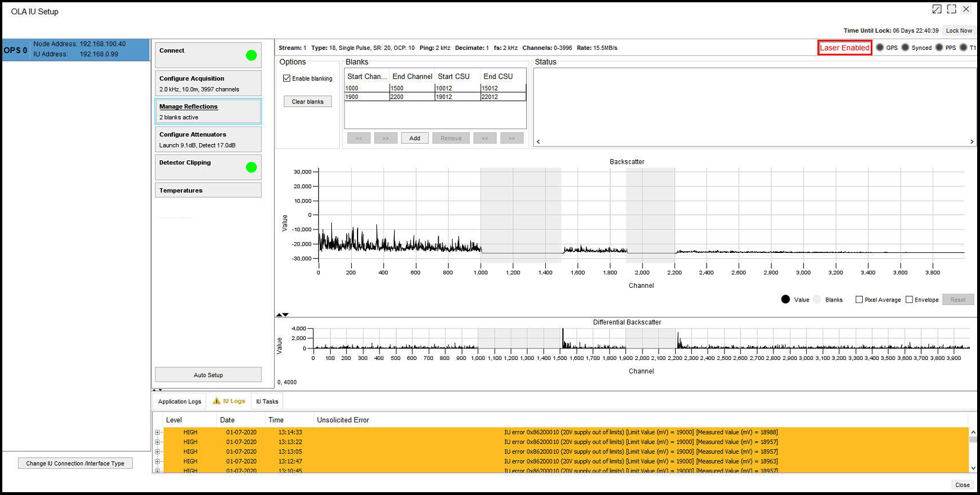980x495 pixels.
Task: Click the fullscreen icon in title bar
Action: [x=951, y=9]
